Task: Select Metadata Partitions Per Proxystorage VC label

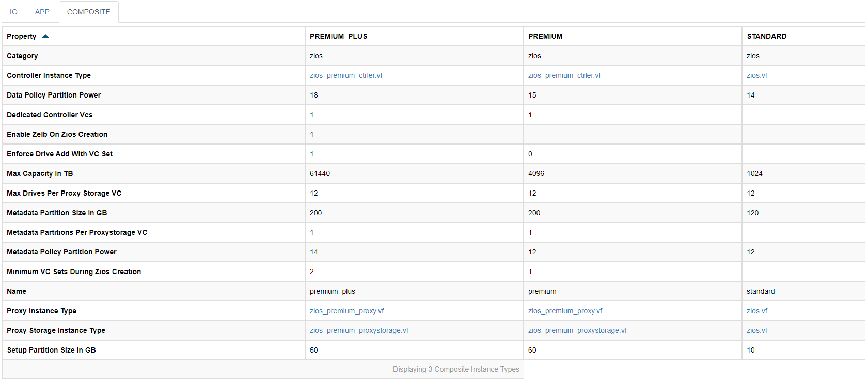Action: 77,232
